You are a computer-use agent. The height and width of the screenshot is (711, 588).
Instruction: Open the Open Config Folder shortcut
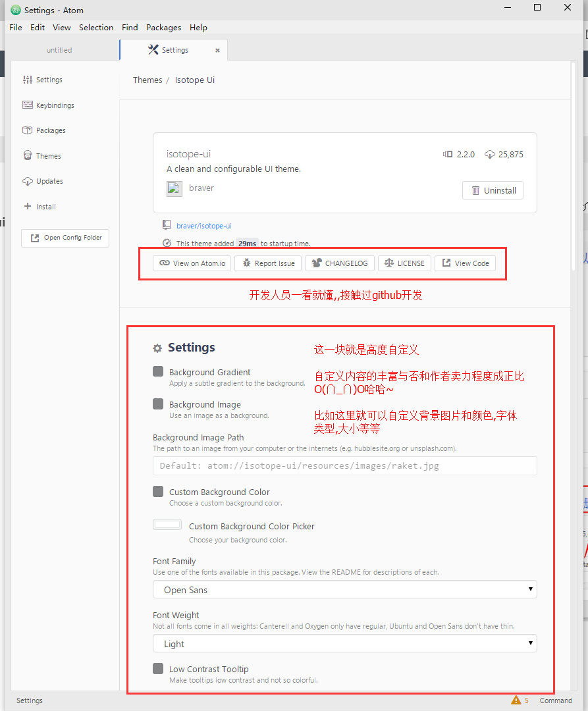(x=65, y=238)
